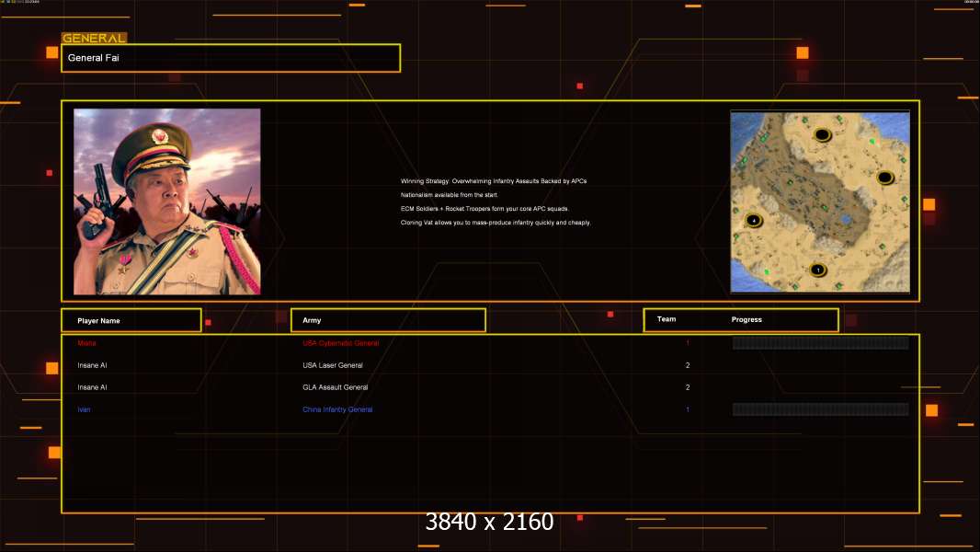The height and width of the screenshot is (552, 980).
Task: Click the USA Cybernetic General progress bar
Action: click(821, 342)
